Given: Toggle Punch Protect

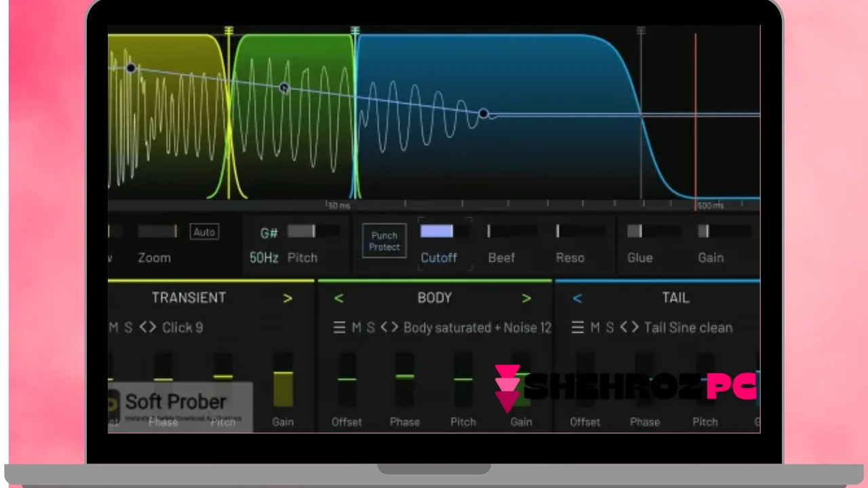Looking at the screenshot, I should [384, 241].
